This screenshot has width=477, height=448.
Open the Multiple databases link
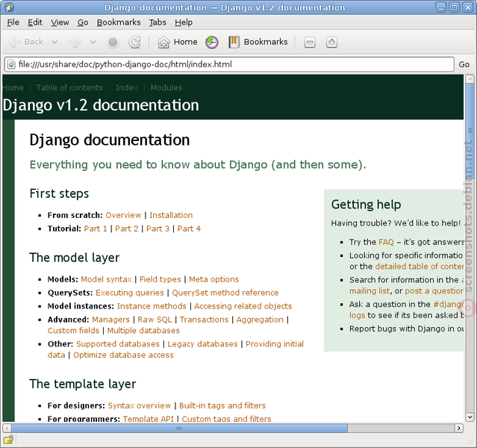click(x=143, y=331)
